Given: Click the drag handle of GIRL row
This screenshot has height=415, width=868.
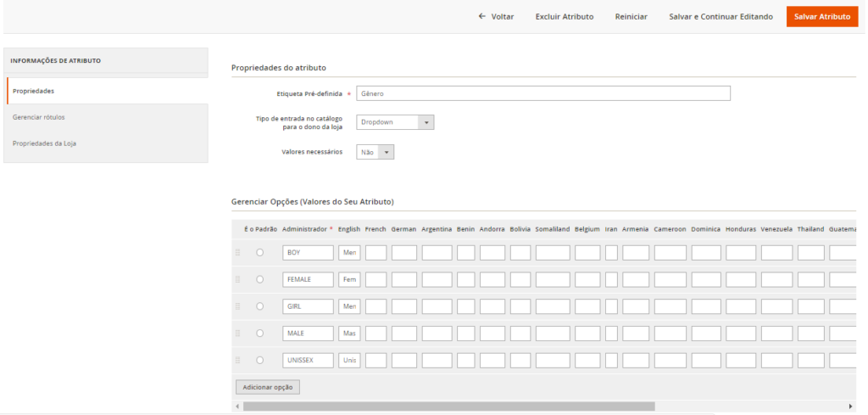Looking at the screenshot, I should tap(238, 306).
